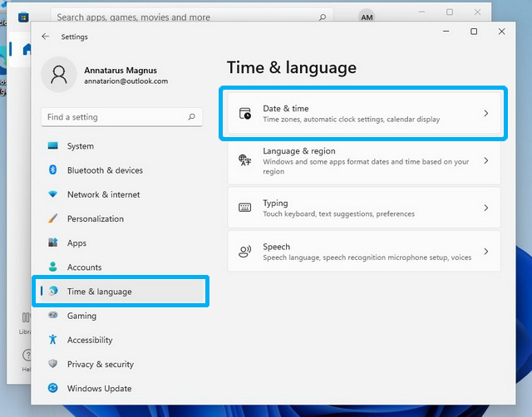Open the Personalization category
Viewport: 532px width, 417px height.
click(122, 218)
